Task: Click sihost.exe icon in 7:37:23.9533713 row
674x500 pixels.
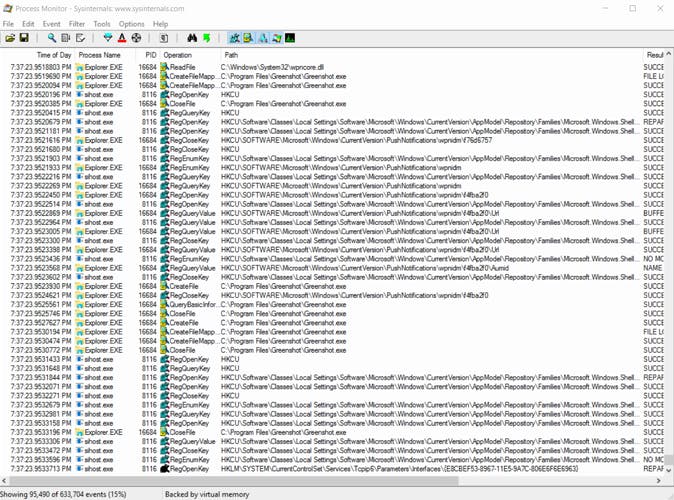Action: pos(80,469)
